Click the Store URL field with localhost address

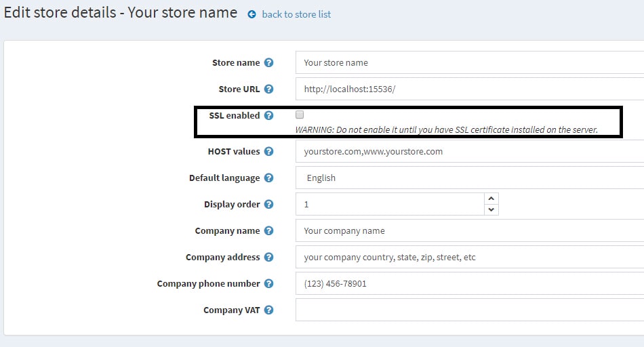click(x=470, y=89)
